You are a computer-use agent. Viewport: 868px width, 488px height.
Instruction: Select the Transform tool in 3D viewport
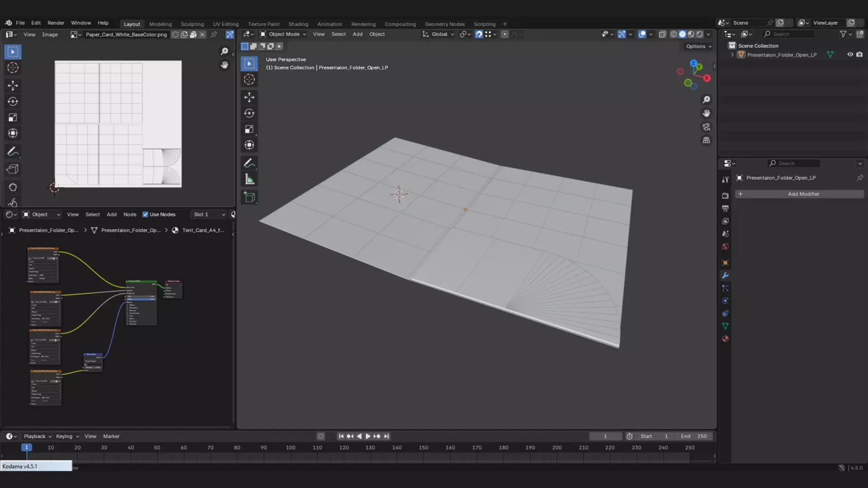249,145
